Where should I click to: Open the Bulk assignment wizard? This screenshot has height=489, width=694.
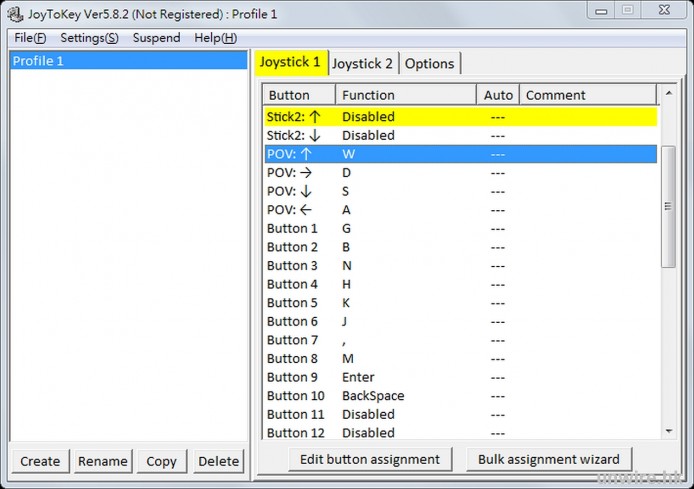click(x=549, y=459)
